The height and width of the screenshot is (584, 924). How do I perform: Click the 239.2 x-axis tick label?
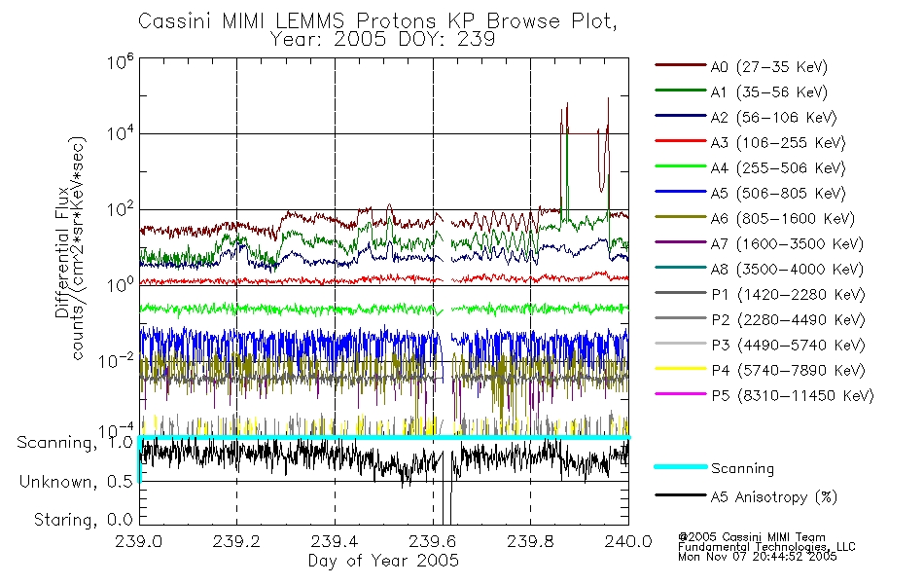point(236,541)
